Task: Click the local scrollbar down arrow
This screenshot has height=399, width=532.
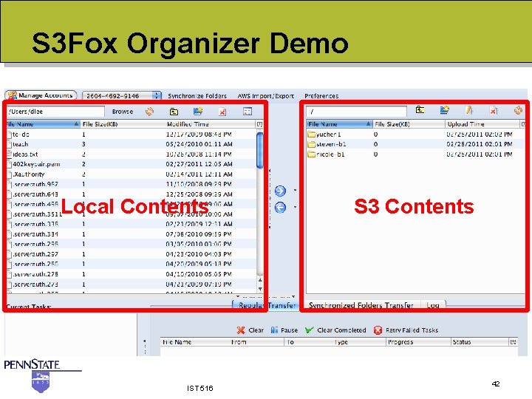Action: tap(260, 289)
